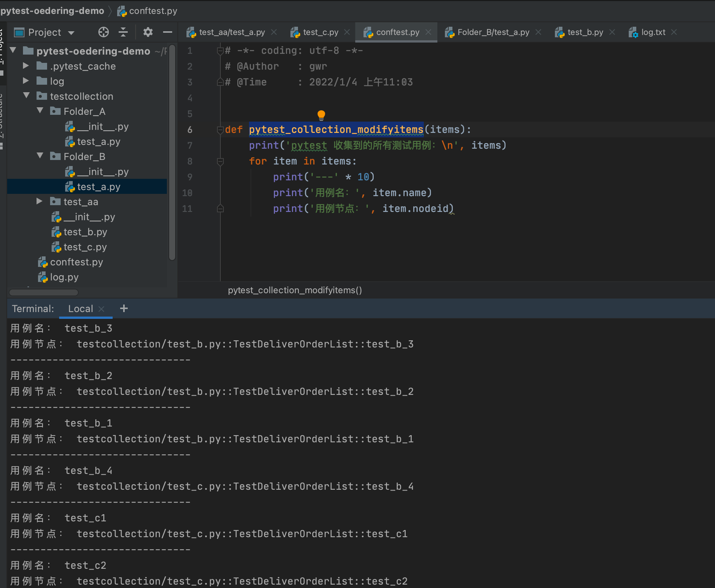Open log.py in project tree
The width and height of the screenshot is (715, 588).
[64, 277]
